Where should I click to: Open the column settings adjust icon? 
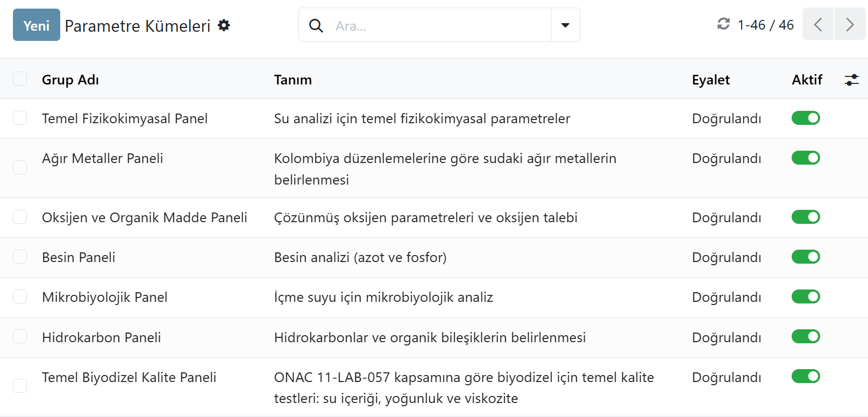[x=851, y=80]
